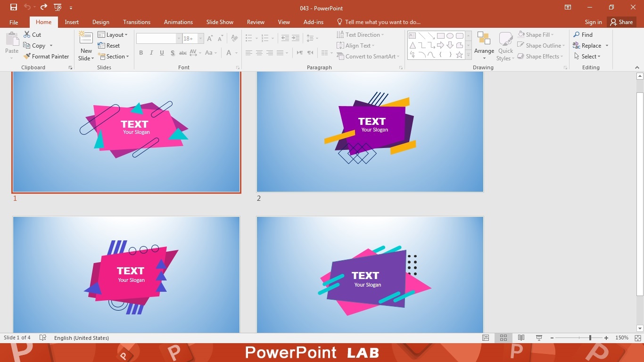Add a New Slide using the slide icon
Image resolution: width=644 pixels, height=362 pixels.
tap(86, 38)
